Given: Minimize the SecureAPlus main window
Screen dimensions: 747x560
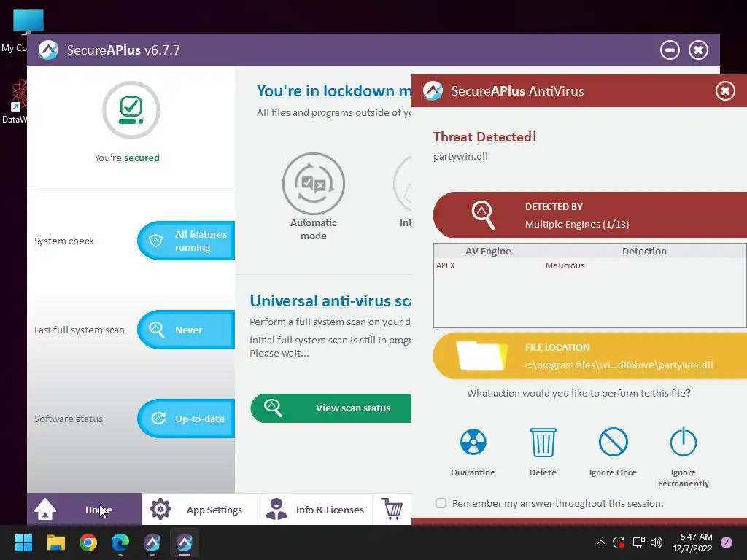Looking at the screenshot, I should (x=670, y=50).
